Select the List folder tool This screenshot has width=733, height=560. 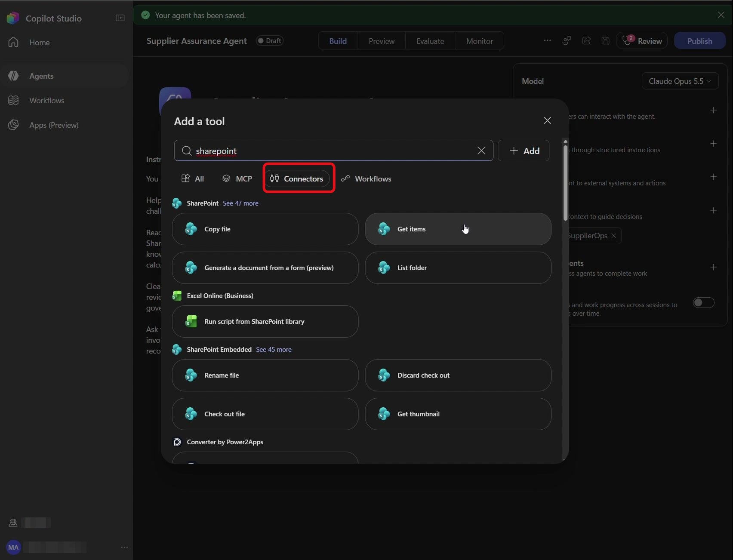coord(458,268)
